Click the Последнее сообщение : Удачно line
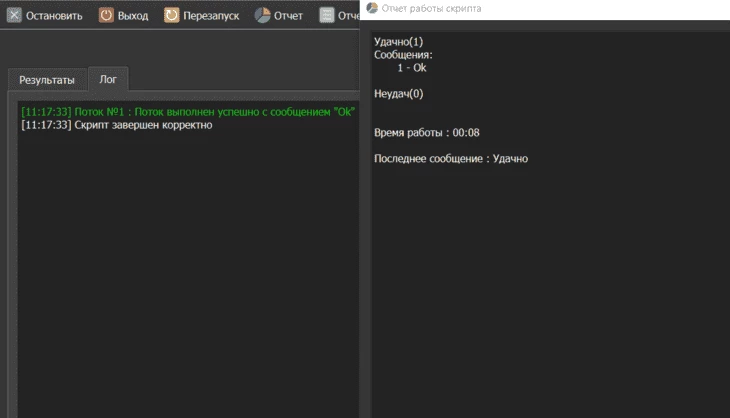Screen dimensions: 730x418 point(451,159)
